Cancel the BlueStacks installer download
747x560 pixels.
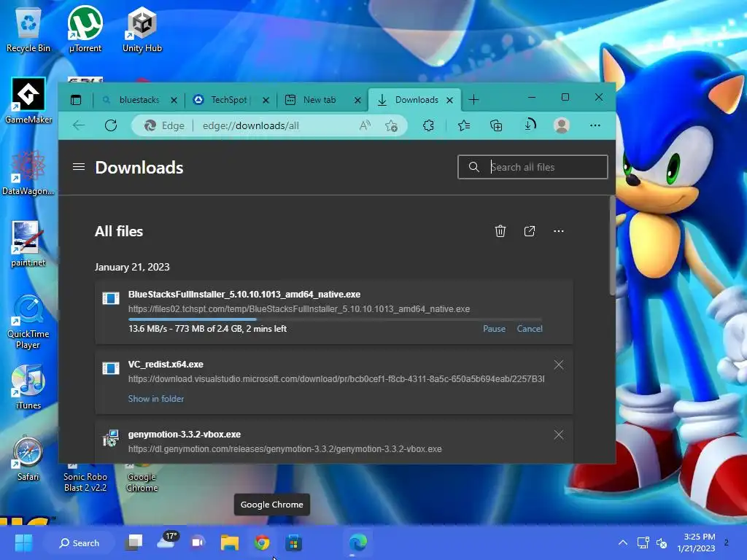click(x=530, y=329)
